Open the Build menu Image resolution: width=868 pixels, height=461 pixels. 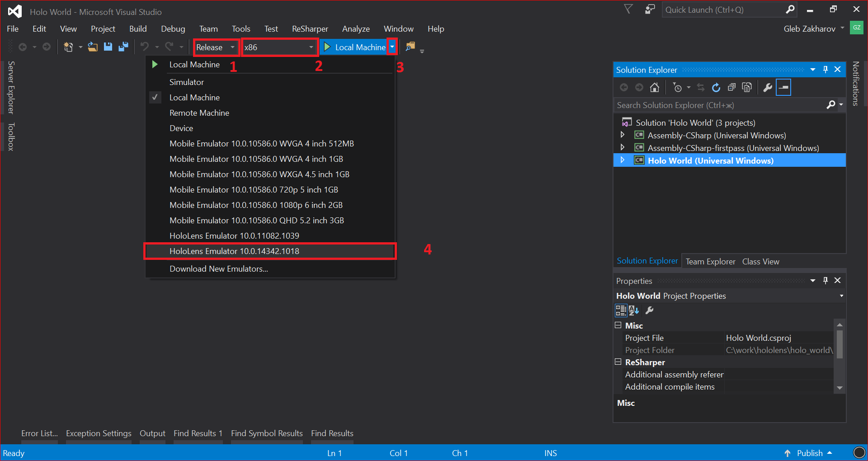coord(138,29)
